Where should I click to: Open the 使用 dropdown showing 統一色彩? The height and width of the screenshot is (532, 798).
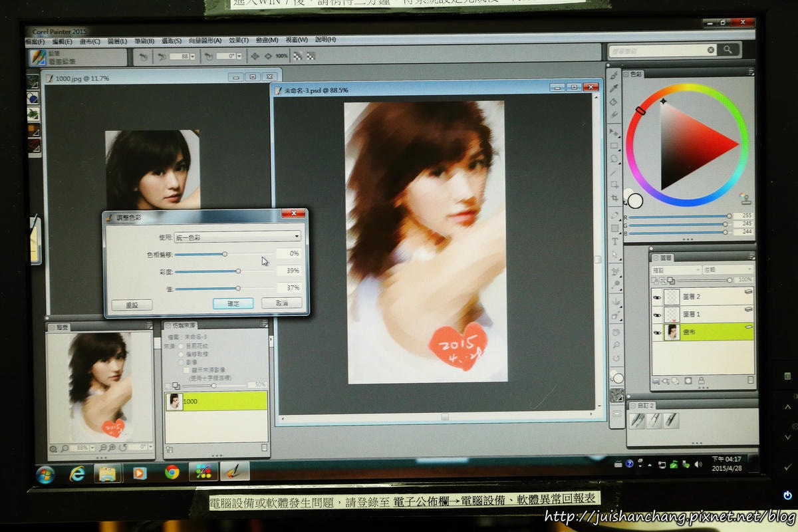point(237,237)
